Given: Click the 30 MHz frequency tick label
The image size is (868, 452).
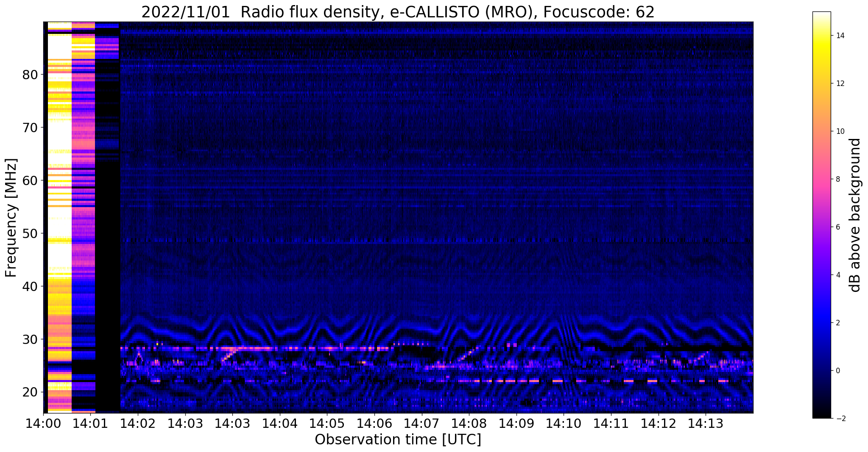Looking at the screenshot, I should click(x=30, y=339).
